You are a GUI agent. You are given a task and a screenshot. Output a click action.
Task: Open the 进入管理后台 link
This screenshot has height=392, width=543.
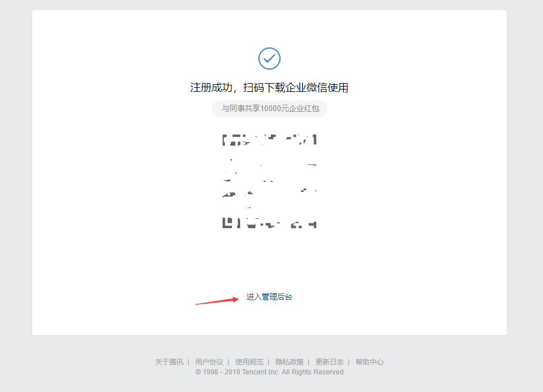[269, 297]
